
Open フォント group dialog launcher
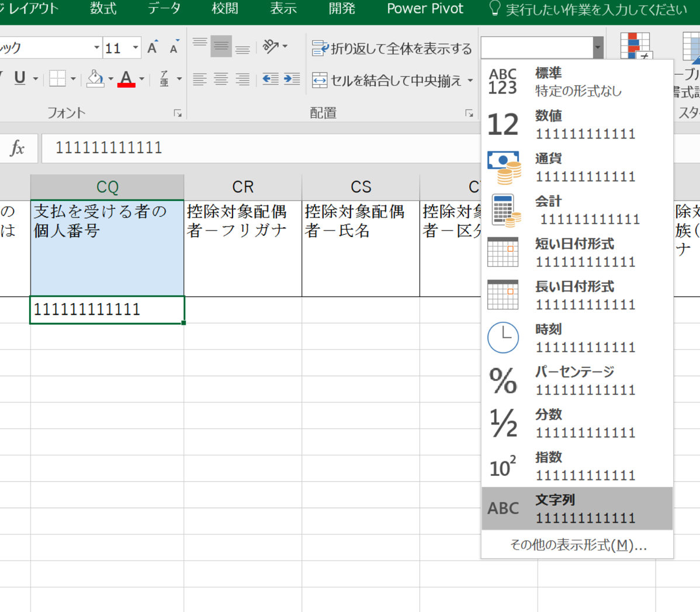(x=178, y=113)
